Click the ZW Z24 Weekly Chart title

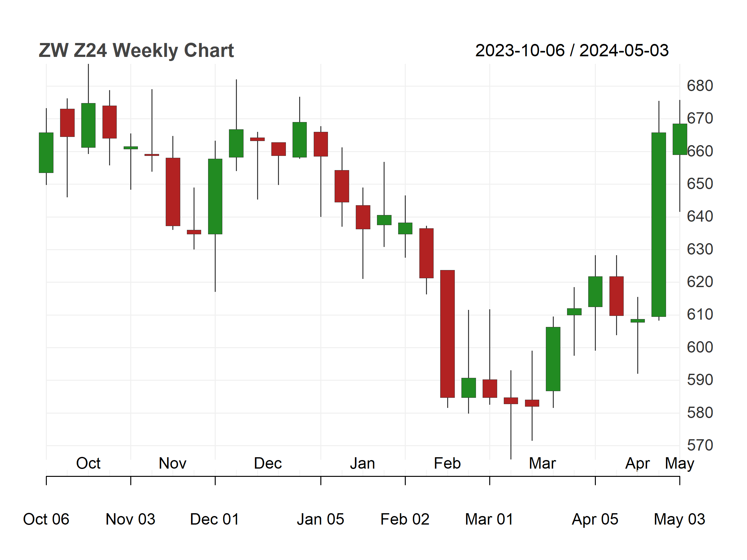pyautogui.click(x=136, y=51)
